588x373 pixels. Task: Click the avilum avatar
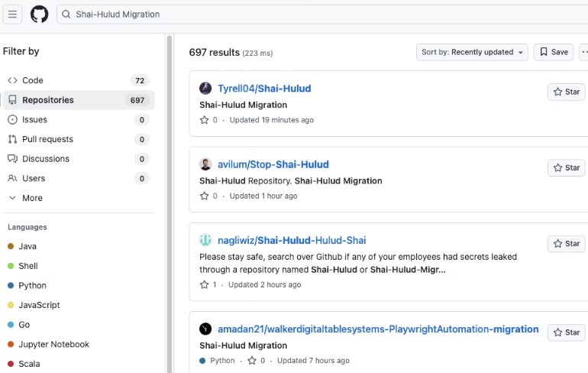pyautogui.click(x=205, y=164)
